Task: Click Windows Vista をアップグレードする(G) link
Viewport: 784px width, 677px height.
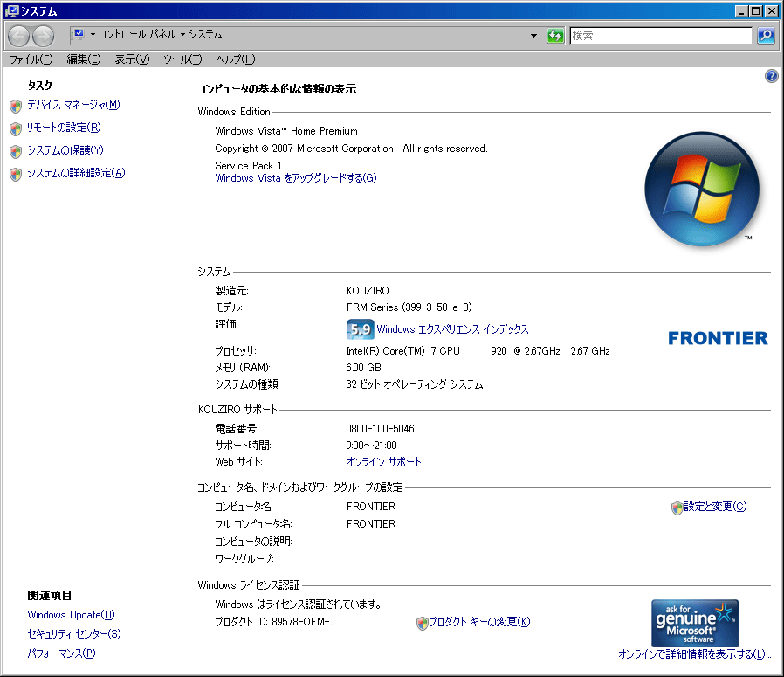Action: pos(295,178)
